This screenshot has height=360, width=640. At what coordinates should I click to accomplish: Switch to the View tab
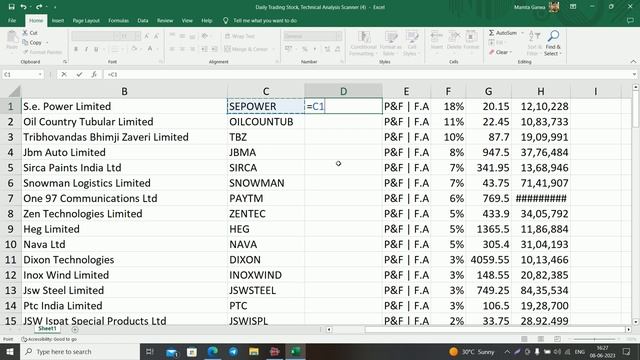(x=187, y=20)
